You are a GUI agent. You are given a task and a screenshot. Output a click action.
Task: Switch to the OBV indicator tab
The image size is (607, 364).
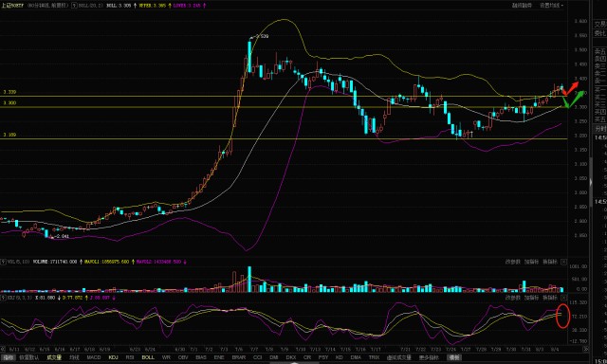click(x=183, y=357)
